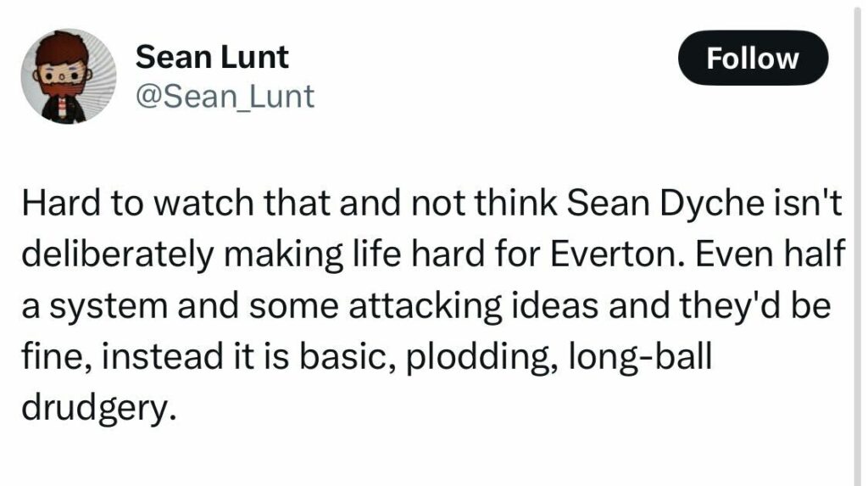
Task: Follow the Sean Lunt account
Action: coord(753,58)
